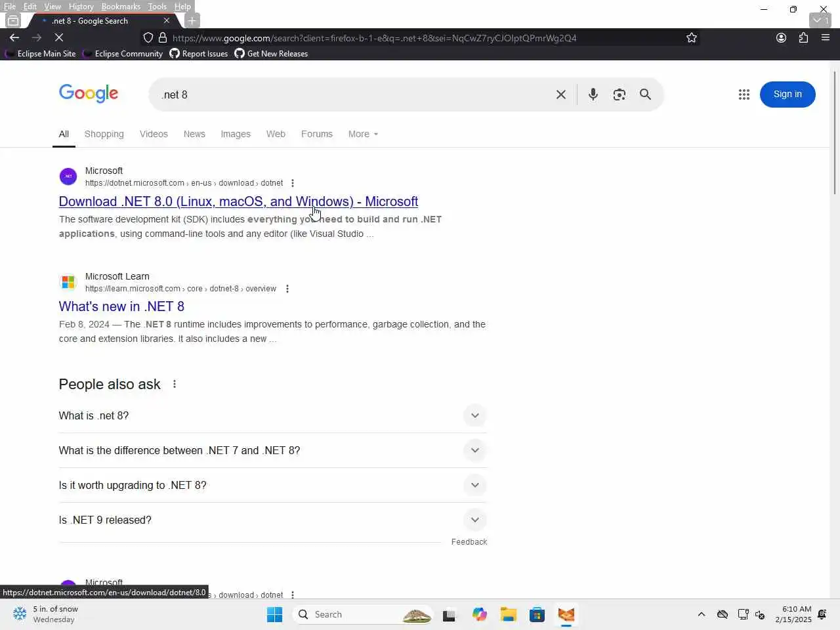The height and width of the screenshot is (630, 840).
Task: Click the Microsoft Learn result favicon
Action: click(68, 282)
